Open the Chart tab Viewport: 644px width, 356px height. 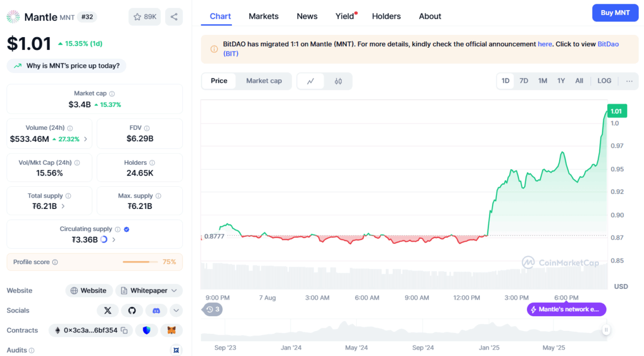coord(221,16)
